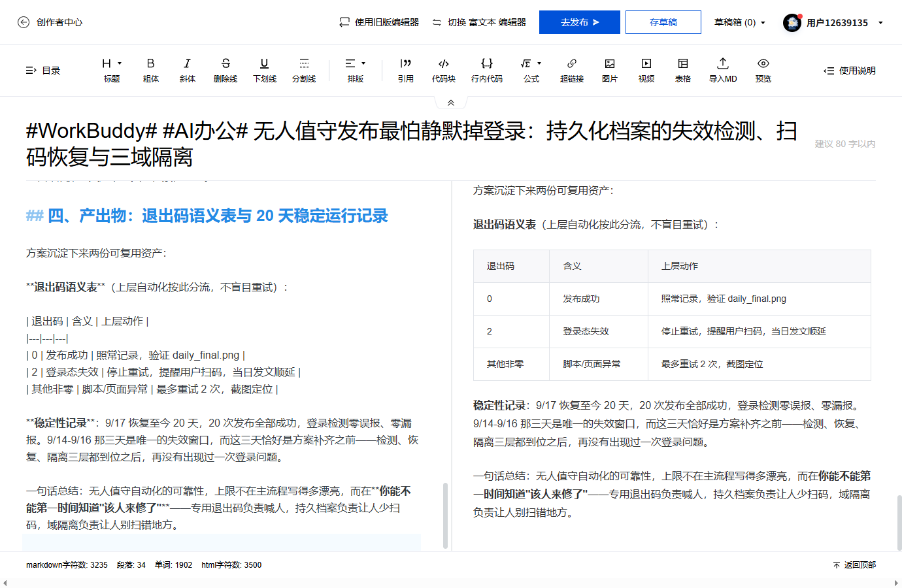Click the preview pane scrollbar
The width and height of the screenshot is (902, 588).
click(899, 523)
